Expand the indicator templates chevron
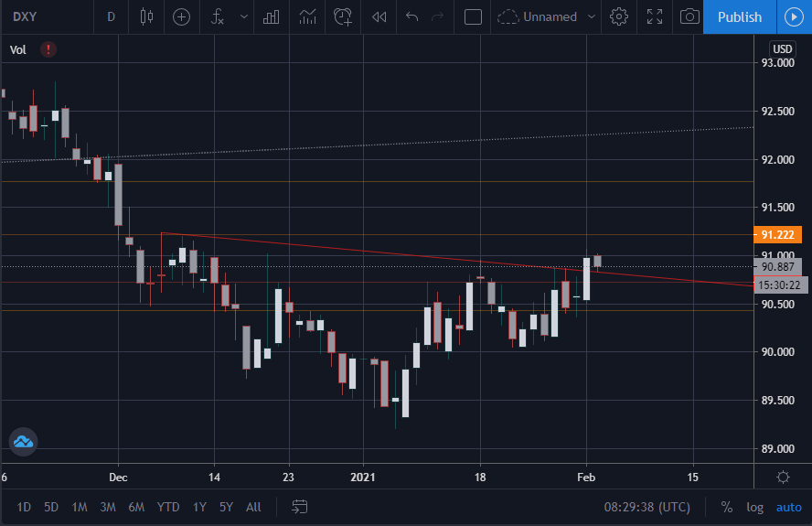Viewport: 812px width, 526px height. [243, 16]
